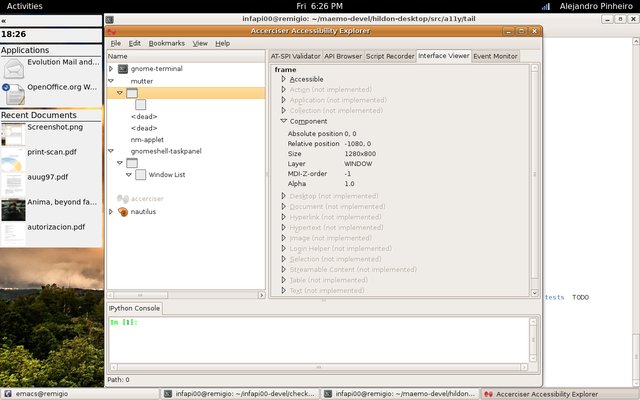Viewport: 640px width, 400px height.
Task: Collapse the Window List node
Action: click(x=129, y=175)
